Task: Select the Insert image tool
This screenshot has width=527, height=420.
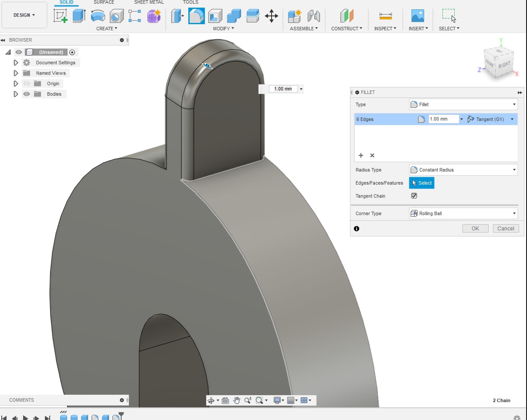Action: pos(418,16)
